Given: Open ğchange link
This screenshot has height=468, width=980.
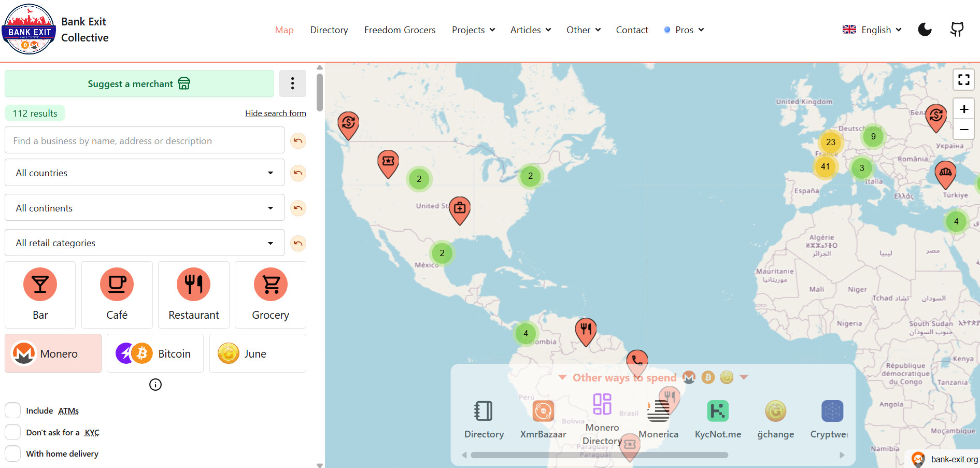Looking at the screenshot, I should click(775, 420).
